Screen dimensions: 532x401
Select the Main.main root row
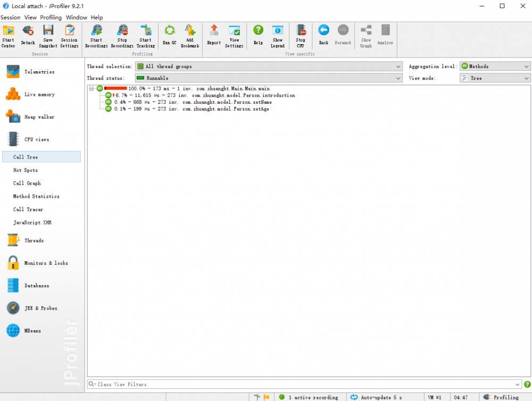click(183, 88)
